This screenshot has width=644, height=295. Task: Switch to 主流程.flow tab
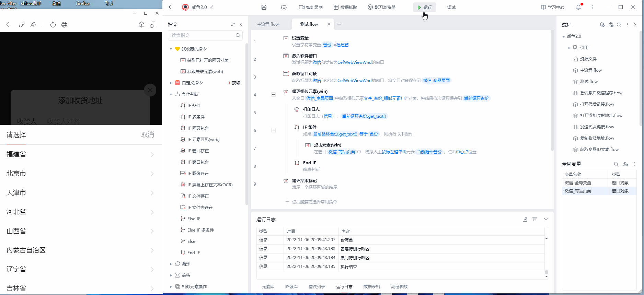[268, 24]
